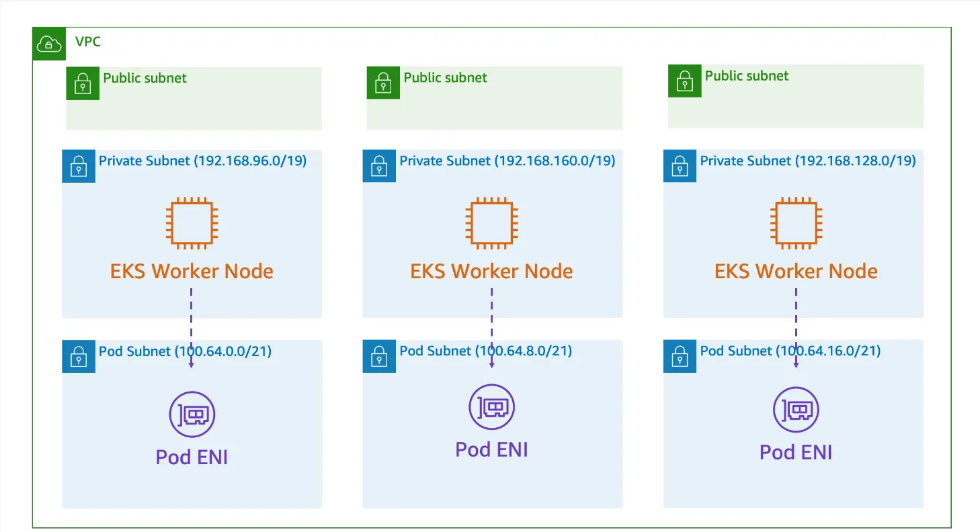Select the EC2 chip icon in subnet 192.168.128.0/19
This screenshot has height=532, width=980.
click(x=796, y=223)
